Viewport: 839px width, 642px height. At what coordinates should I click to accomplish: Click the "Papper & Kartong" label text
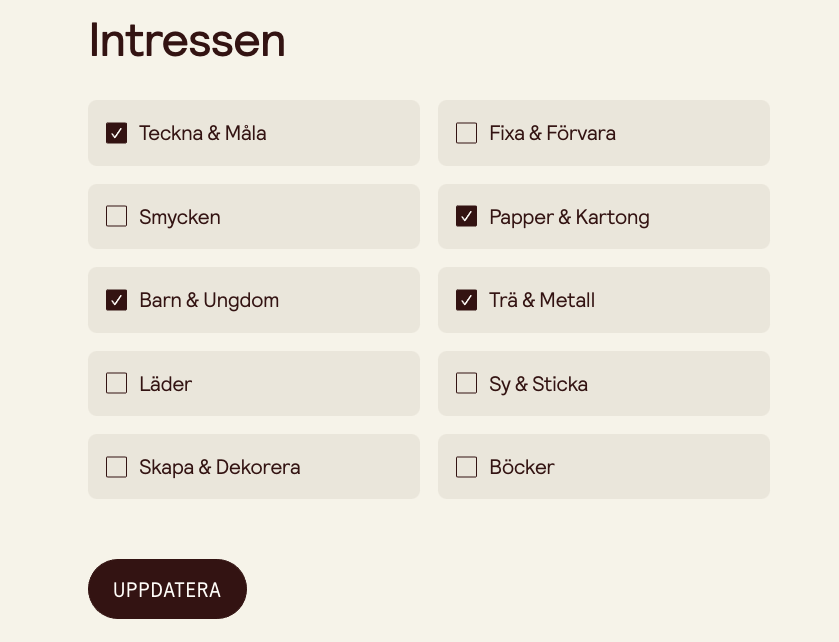(x=569, y=217)
